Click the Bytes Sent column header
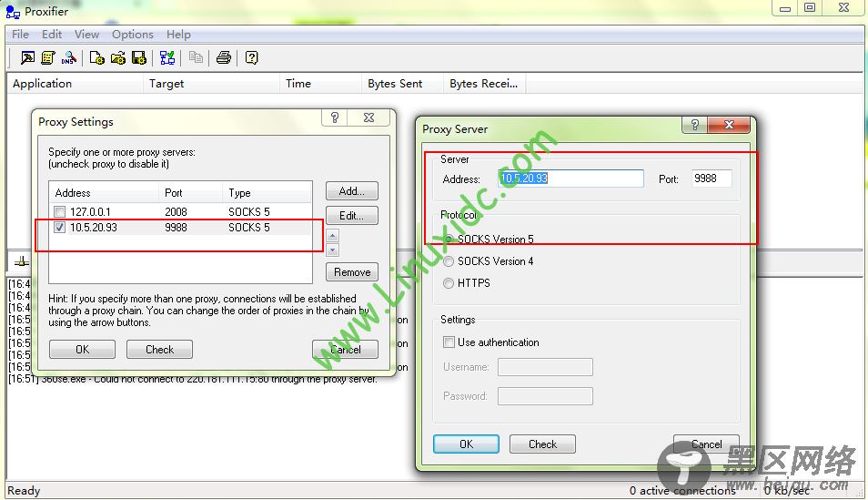 [x=402, y=84]
